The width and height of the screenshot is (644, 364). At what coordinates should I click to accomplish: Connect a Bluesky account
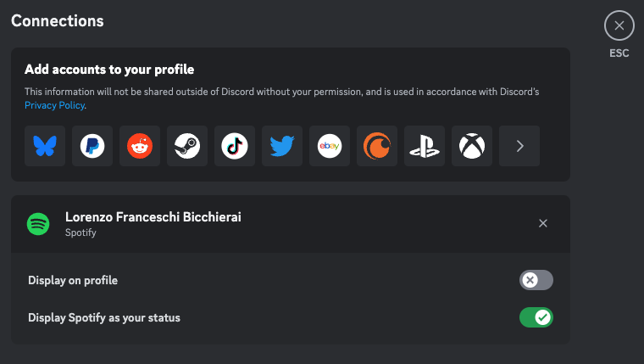45,147
